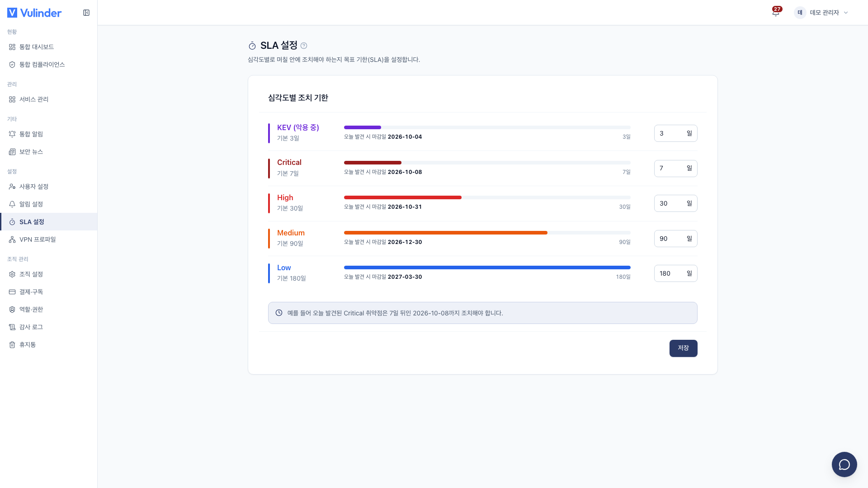Click the Low blue progress bar
Image resolution: width=868 pixels, height=488 pixels.
(487, 267)
